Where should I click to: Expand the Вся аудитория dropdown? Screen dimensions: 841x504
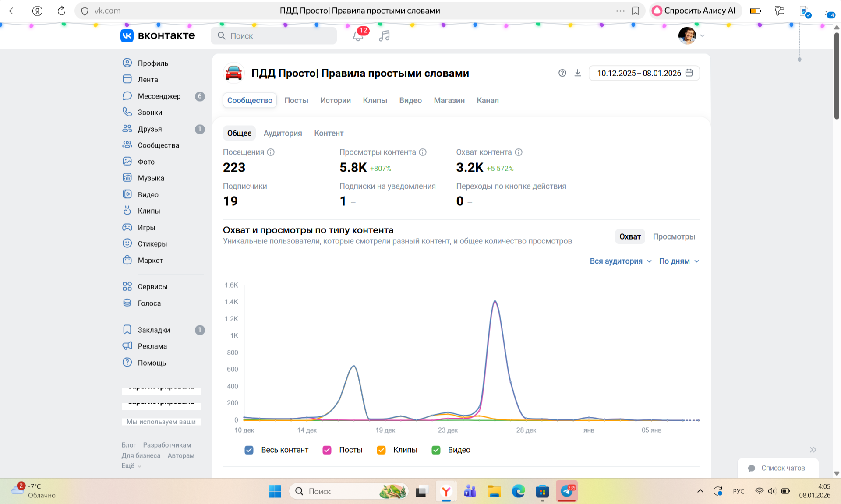[x=620, y=261]
